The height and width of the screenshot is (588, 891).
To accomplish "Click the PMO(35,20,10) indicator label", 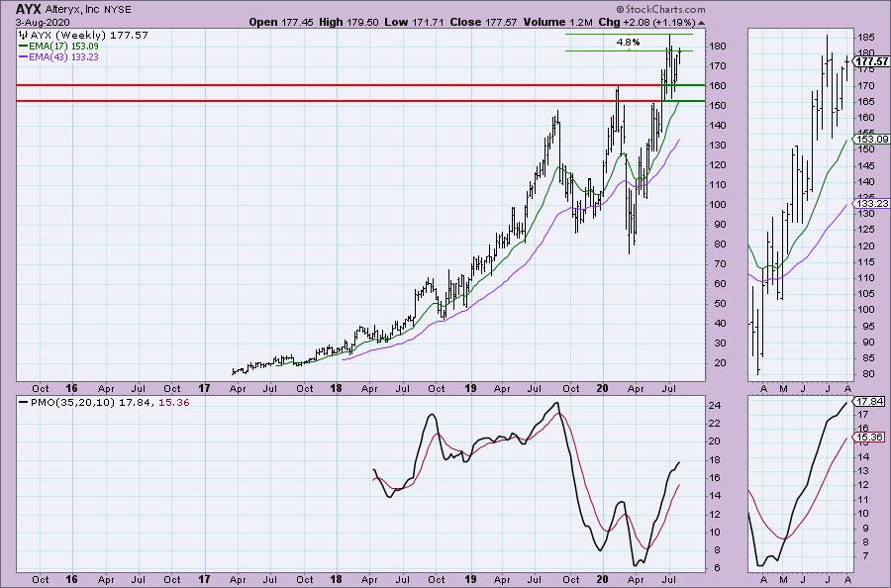I will (72, 402).
